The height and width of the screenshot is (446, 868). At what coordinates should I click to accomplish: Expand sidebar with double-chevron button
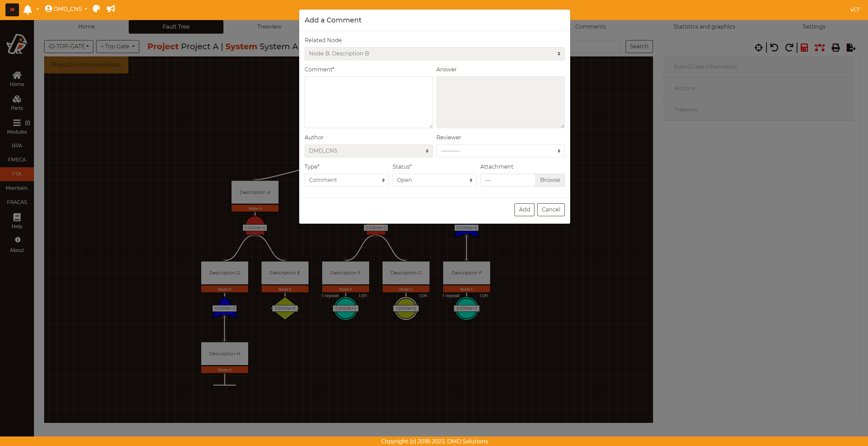[12, 10]
